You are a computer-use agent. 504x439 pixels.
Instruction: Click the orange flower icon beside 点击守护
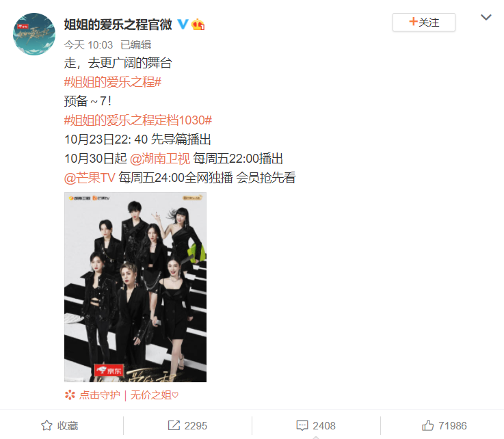point(70,395)
